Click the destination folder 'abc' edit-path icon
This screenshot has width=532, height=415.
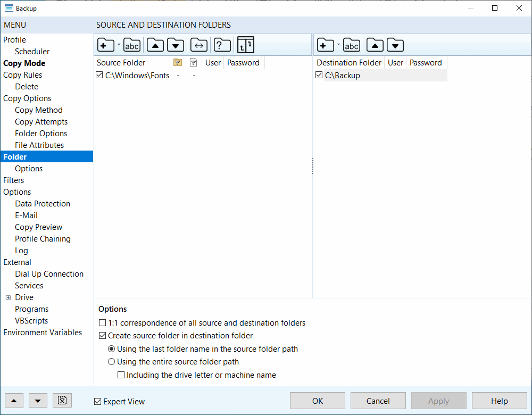tap(352, 46)
